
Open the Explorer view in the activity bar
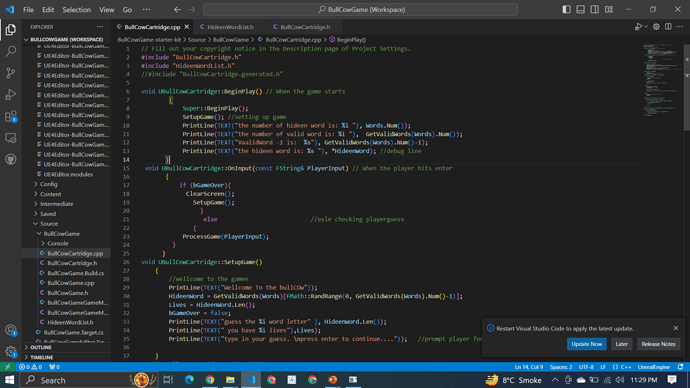(x=11, y=29)
